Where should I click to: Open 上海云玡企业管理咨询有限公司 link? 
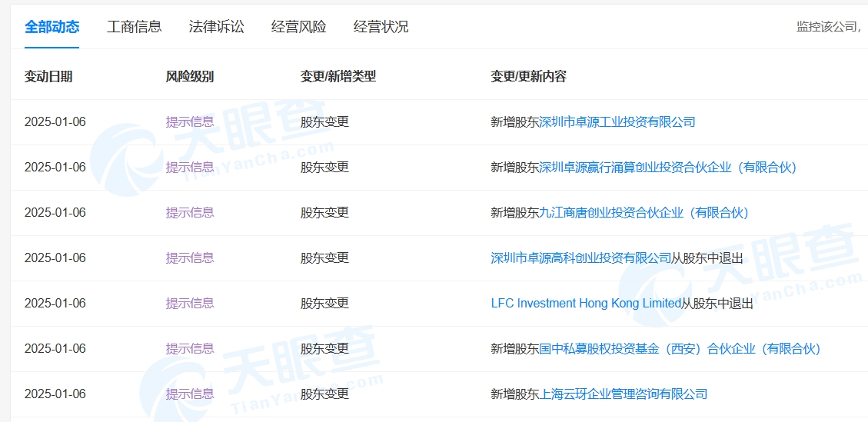point(623,394)
